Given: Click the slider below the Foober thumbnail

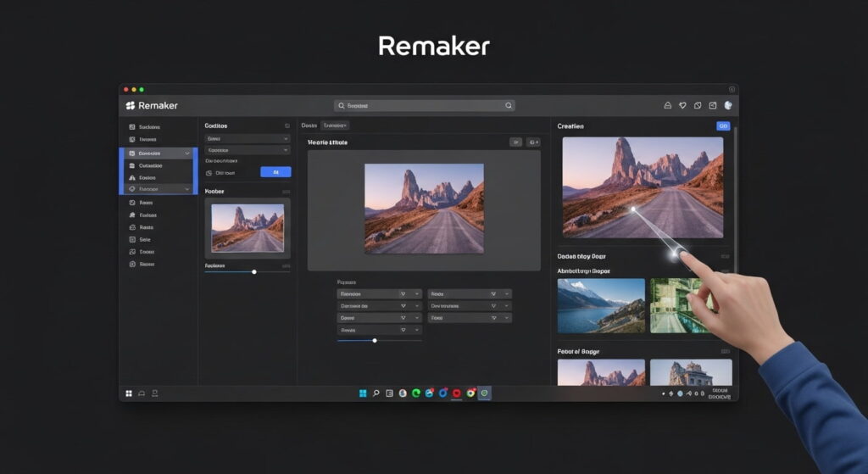Looking at the screenshot, I should tap(248, 272).
